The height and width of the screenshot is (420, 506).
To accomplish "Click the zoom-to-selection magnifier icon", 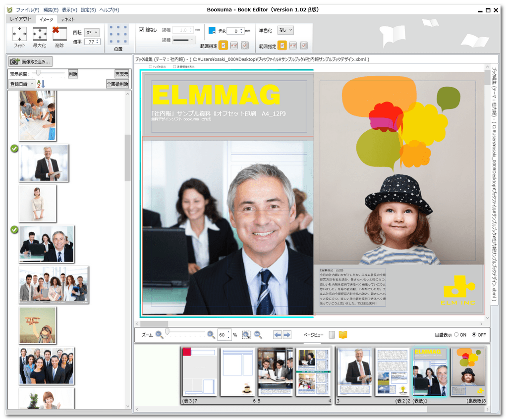I will pyautogui.click(x=246, y=335).
